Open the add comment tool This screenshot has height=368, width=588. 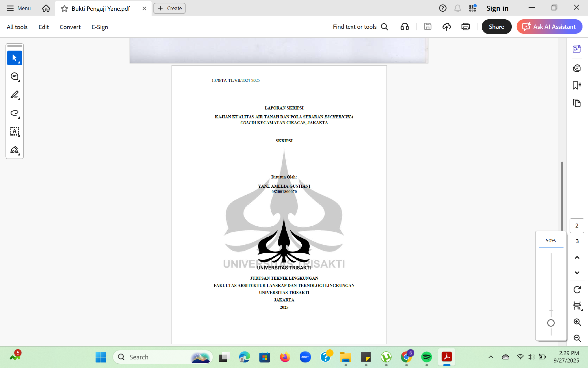tap(14, 76)
